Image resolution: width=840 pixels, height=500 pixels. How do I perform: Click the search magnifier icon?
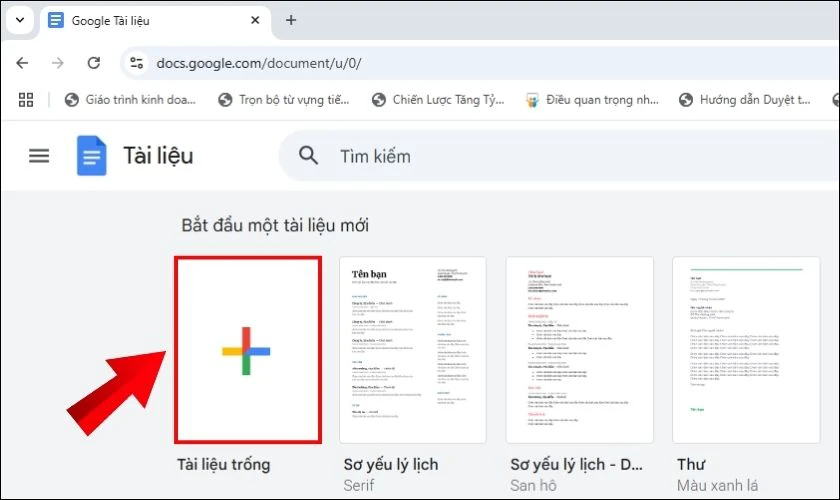tap(309, 156)
